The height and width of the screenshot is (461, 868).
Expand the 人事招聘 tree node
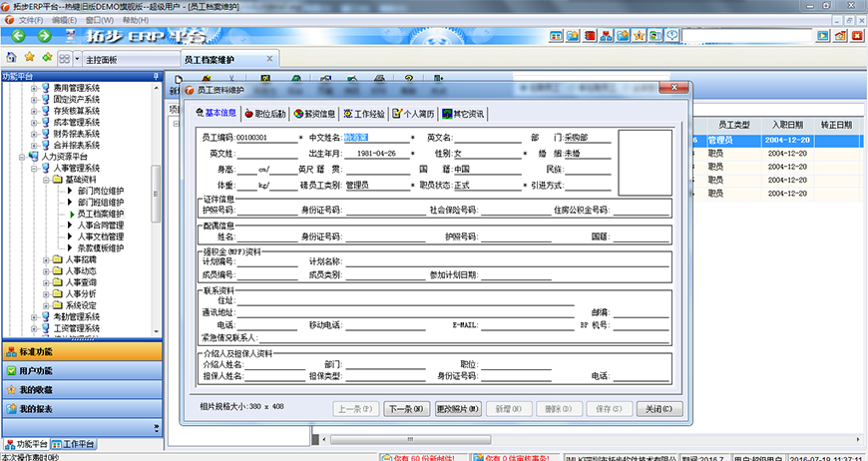(x=46, y=259)
